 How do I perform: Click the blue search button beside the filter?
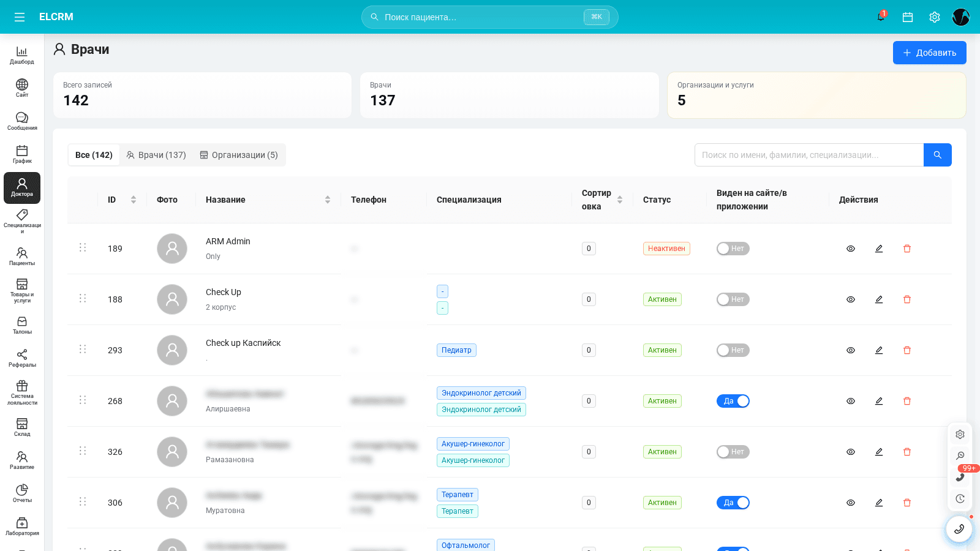click(x=938, y=155)
